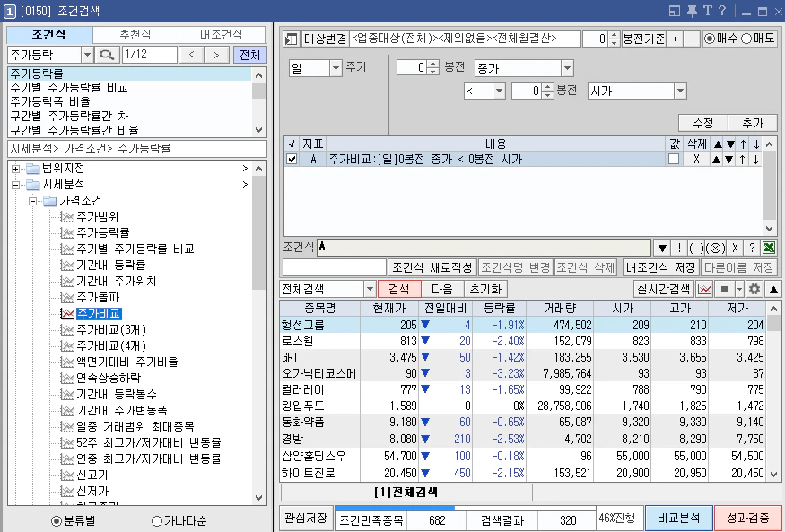Clear the formula with the X icon
785x532 pixels.
click(736, 248)
